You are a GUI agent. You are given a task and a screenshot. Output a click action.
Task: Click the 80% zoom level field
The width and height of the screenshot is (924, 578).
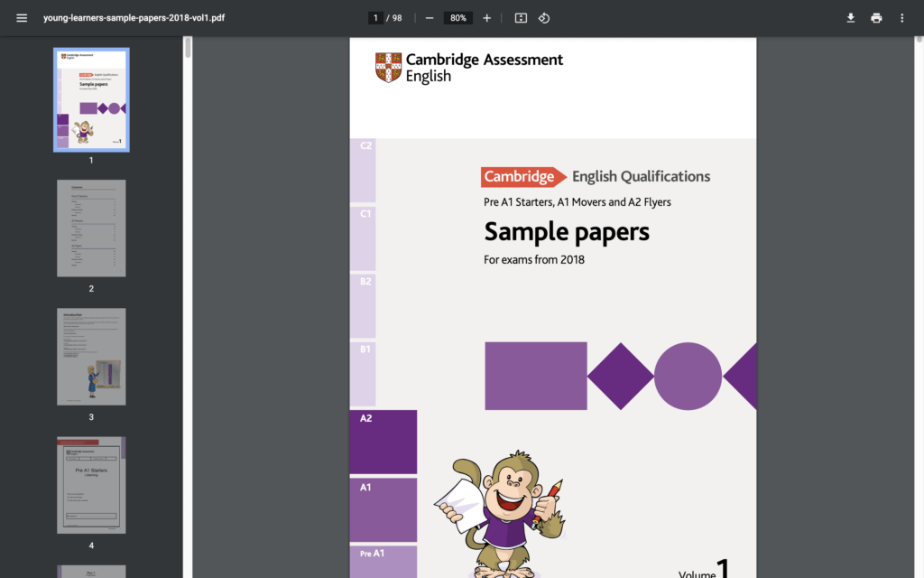(x=458, y=18)
